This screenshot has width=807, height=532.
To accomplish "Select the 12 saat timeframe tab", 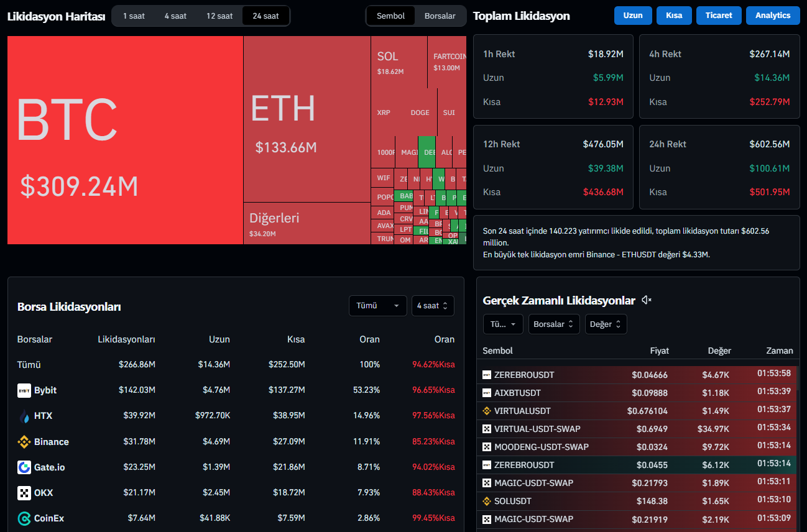I will click(x=219, y=16).
